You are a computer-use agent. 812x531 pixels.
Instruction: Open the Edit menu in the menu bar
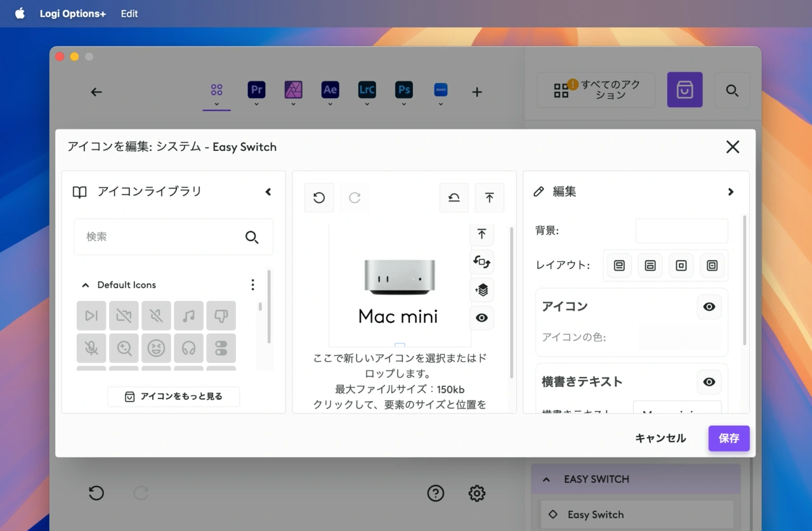tap(129, 13)
